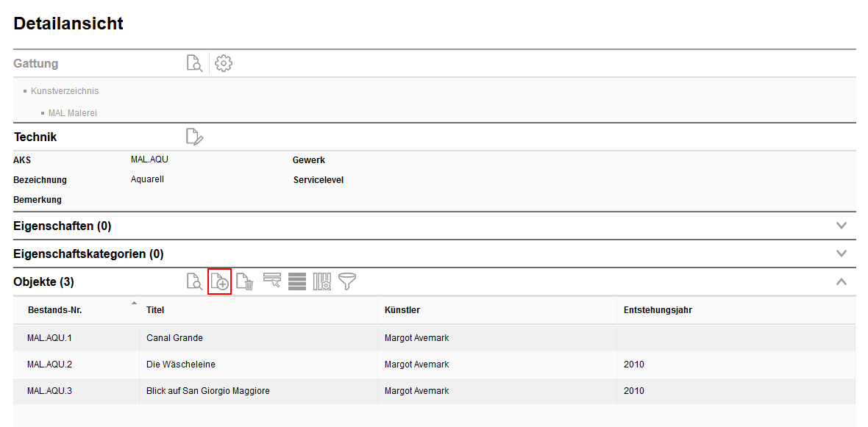Click the Gattung detail view magnifier icon
The height and width of the screenshot is (427, 868).
click(194, 63)
